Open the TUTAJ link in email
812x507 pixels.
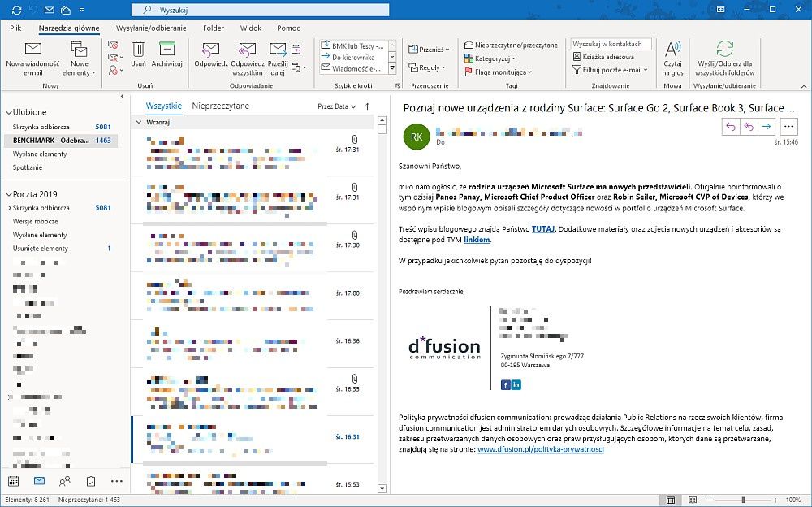click(543, 228)
